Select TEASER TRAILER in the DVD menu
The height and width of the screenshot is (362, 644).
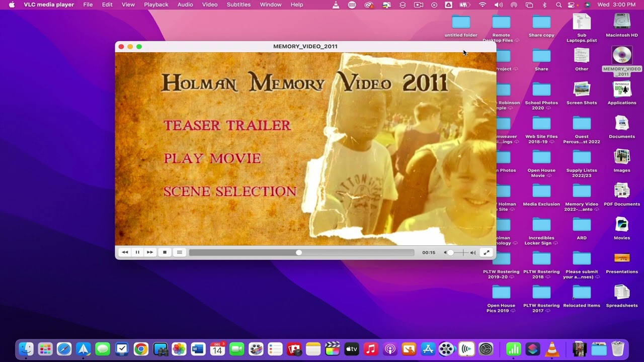point(227,125)
